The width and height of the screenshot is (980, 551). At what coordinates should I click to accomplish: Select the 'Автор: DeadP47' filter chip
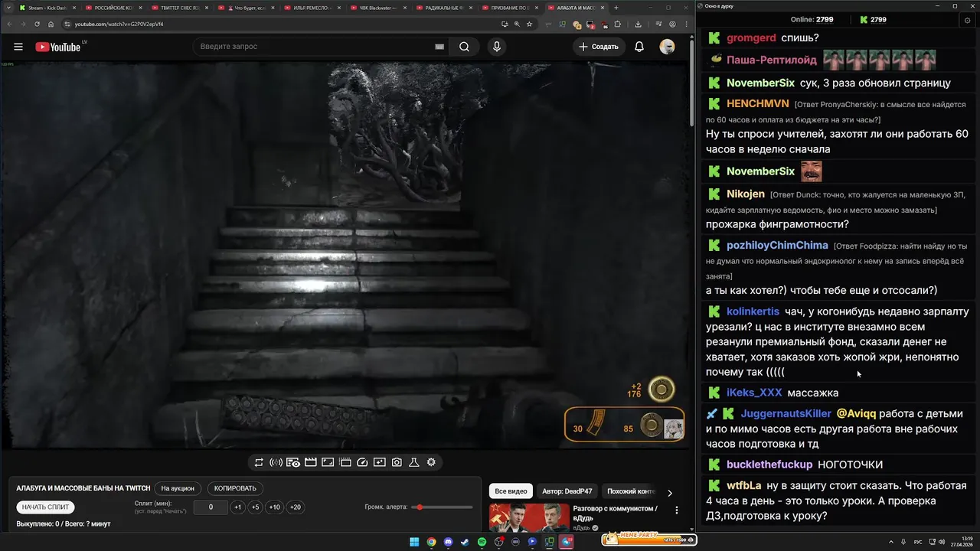click(567, 491)
